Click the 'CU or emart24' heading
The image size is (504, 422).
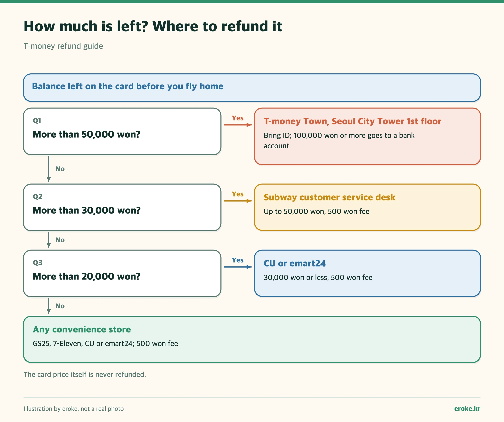[294, 264]
